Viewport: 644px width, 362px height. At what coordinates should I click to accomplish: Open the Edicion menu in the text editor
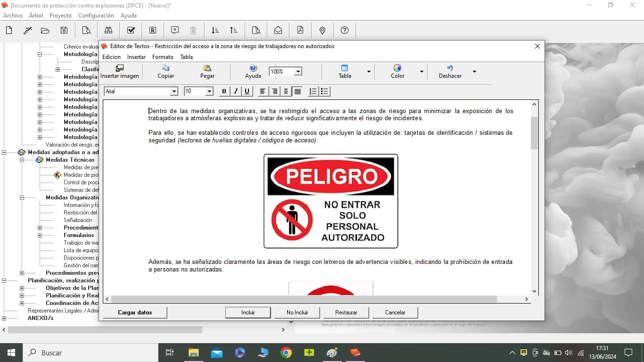112,57
